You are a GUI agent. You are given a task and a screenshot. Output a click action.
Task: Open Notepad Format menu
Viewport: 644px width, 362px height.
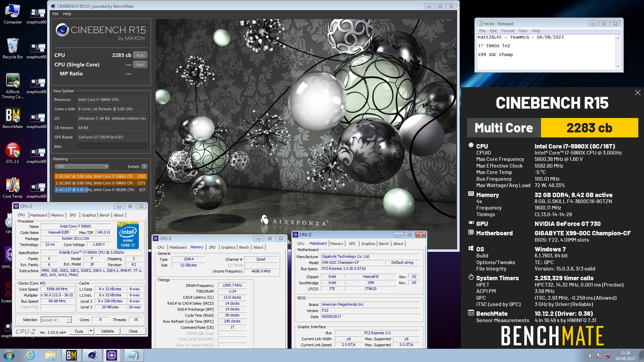[x=507, y=31]
